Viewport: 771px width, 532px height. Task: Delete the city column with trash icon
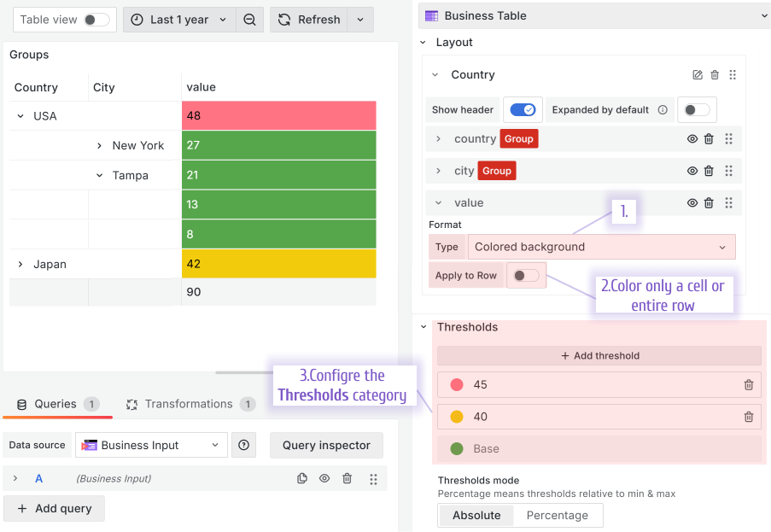click(709, 171)
